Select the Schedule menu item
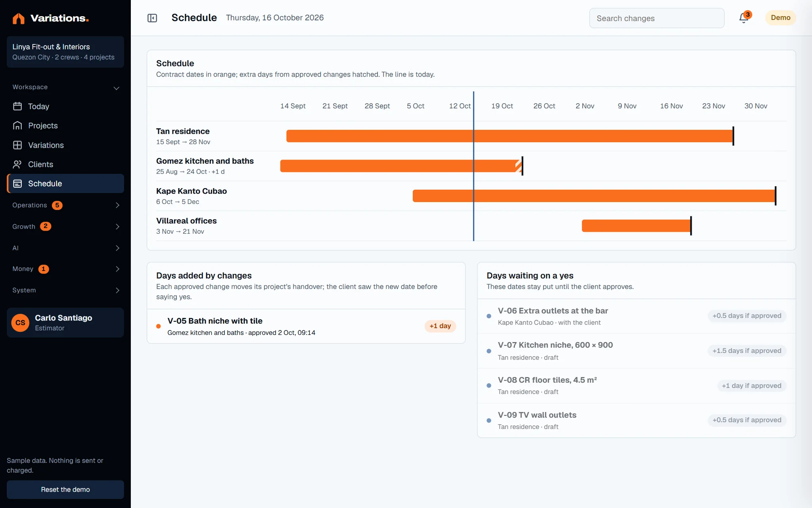The width and height of the screenshot is (812, 508). click(65, 183)
